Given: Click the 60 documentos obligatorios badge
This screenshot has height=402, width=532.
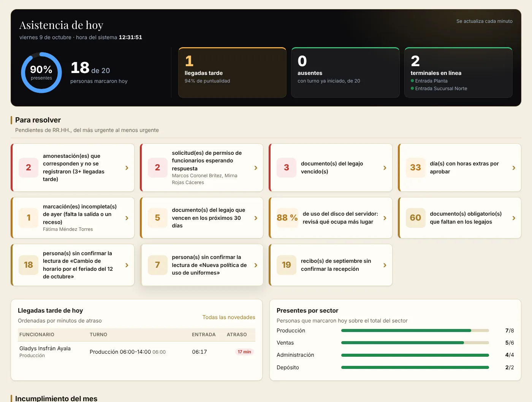Looking at the screenshot, I should tap(415, 218).
